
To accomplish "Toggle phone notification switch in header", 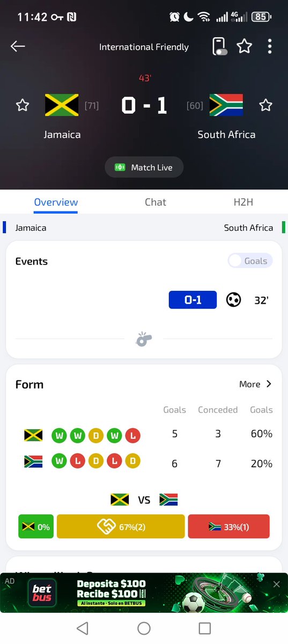I will coord(219,47).
